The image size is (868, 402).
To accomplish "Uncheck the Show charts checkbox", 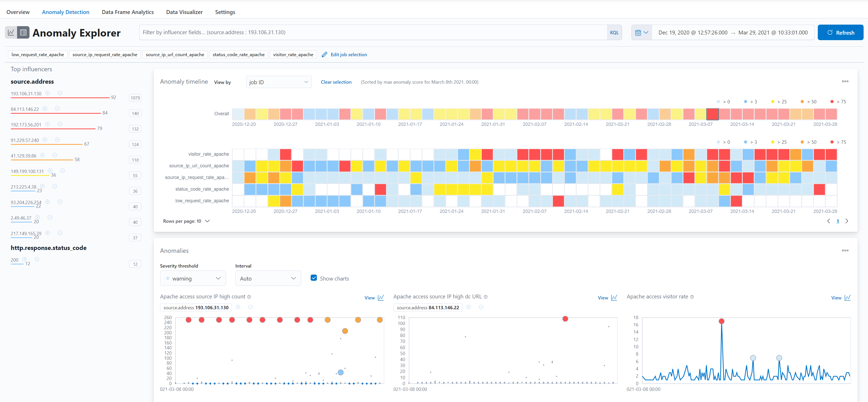I will pos(314,278).
